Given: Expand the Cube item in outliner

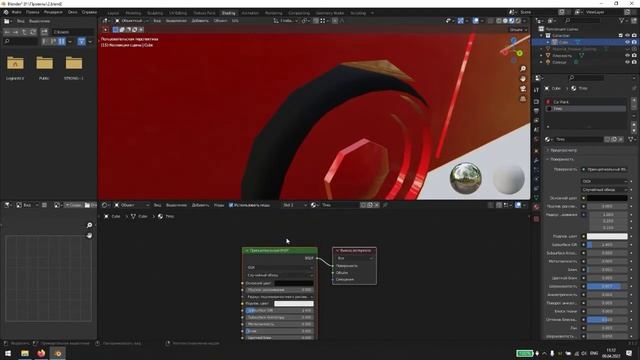Looking at the screenshot, I should point(548,42).
